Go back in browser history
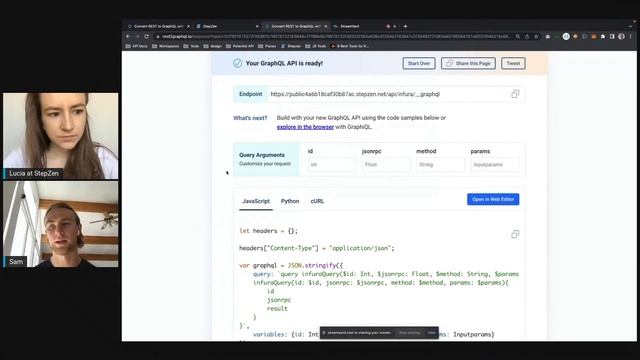The width and height of the screenshot is (640, 360). coord(128,36)
